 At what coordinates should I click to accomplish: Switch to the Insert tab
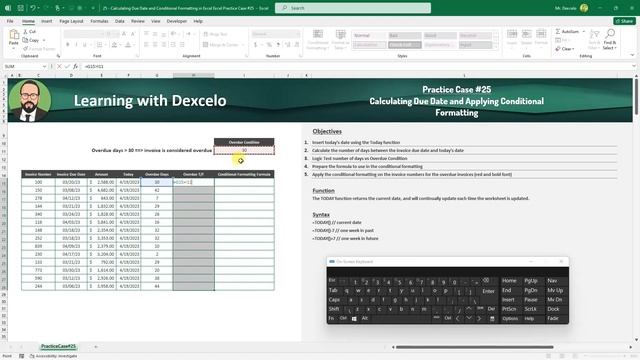[47, 21]
